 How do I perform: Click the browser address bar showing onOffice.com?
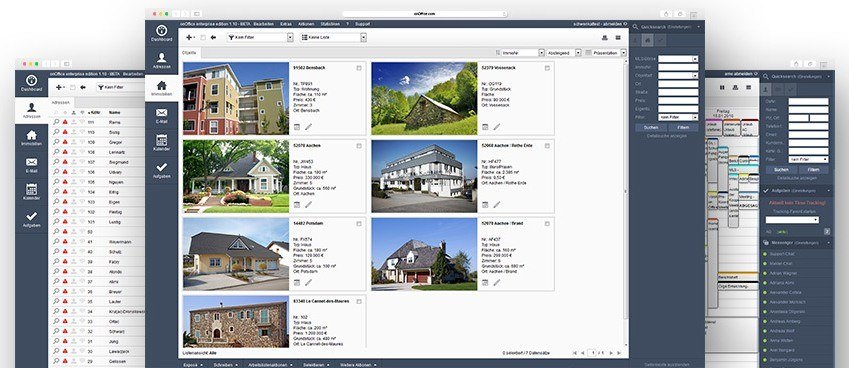pos(424,14)
